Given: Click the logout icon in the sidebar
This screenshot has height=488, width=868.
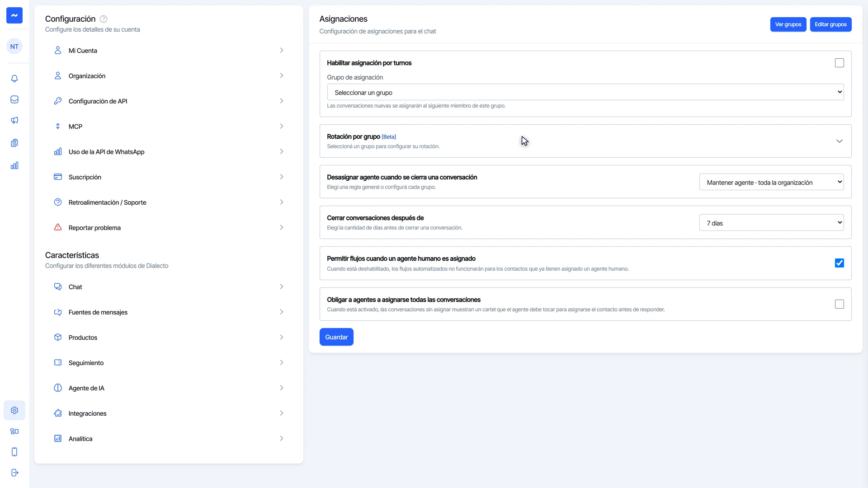Looking at the screenshot, I should point(14,473).
